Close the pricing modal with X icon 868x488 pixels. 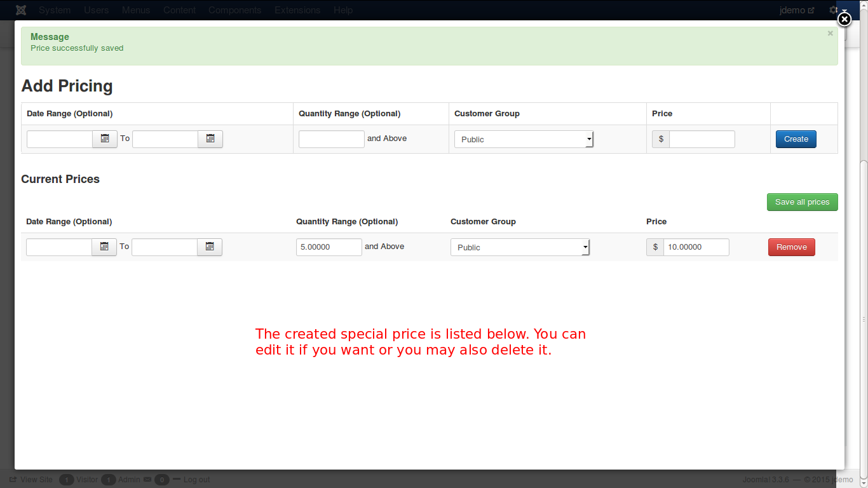pos(844,20)
